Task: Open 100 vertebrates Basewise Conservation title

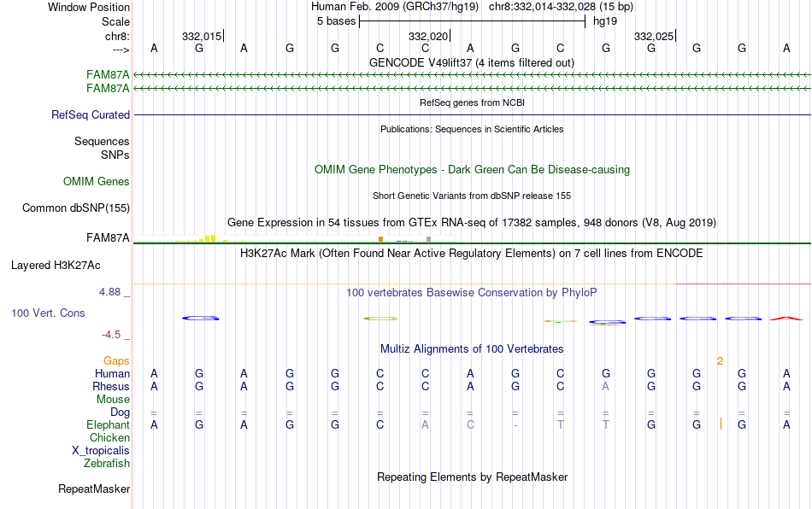Action: coord(472,292)
